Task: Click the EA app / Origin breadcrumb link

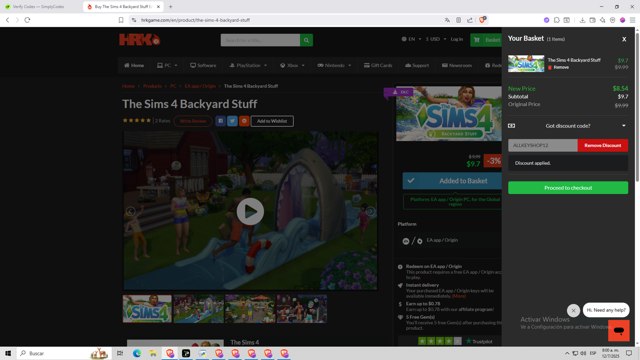Action: (200, 86)
